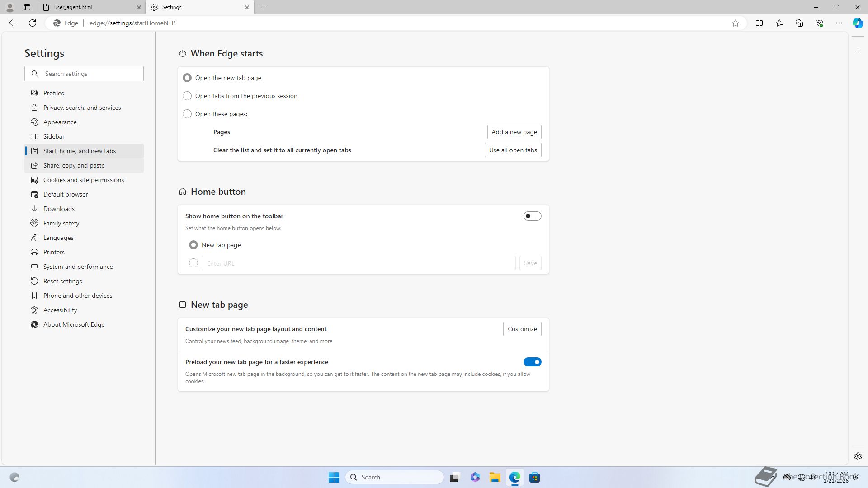The image size is (868, 488).
Task: Click the Customize new tab page button
Action: (522, 329)
